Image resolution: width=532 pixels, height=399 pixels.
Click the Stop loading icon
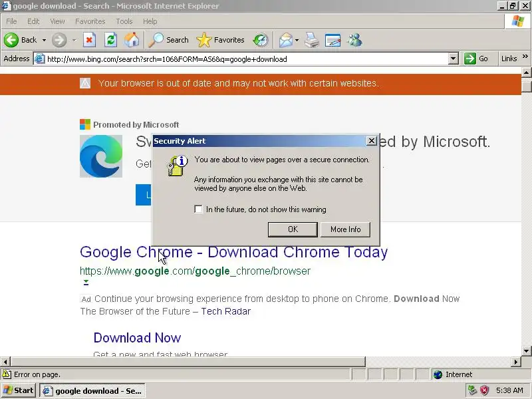(89, 40)
